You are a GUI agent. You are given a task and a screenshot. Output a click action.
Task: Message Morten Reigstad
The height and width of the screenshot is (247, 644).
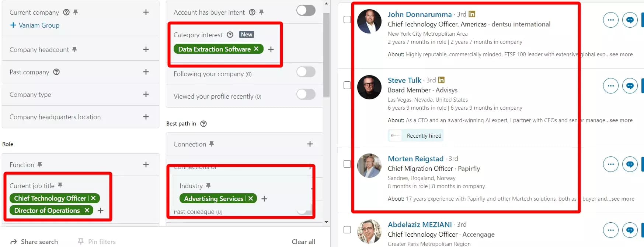630,164
